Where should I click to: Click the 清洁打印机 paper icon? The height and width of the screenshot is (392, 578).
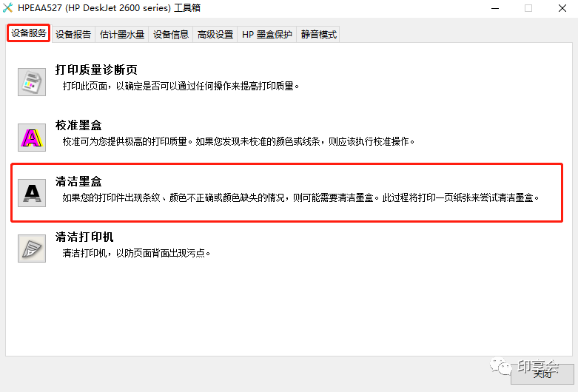tap(32, 249)
